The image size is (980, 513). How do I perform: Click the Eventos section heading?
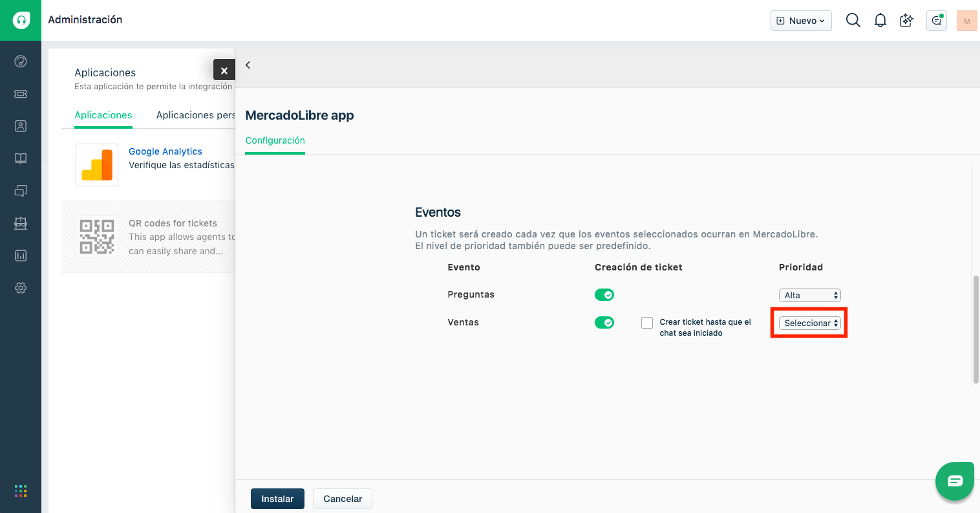pyautogui.click(x=438, y=212)
